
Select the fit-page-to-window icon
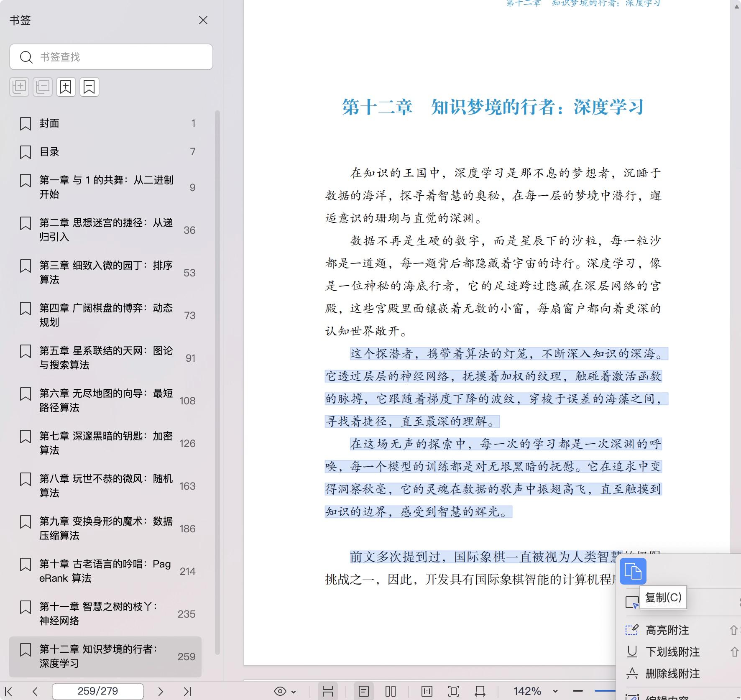point(453,691)
